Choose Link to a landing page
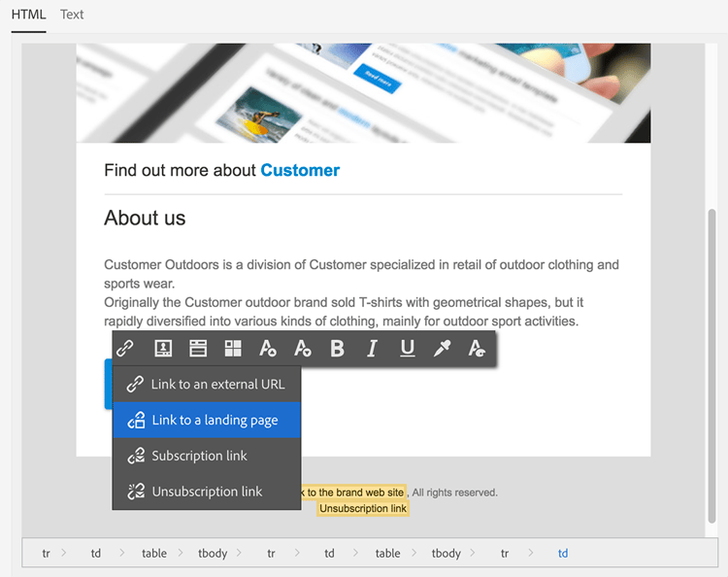 (207, 420)
